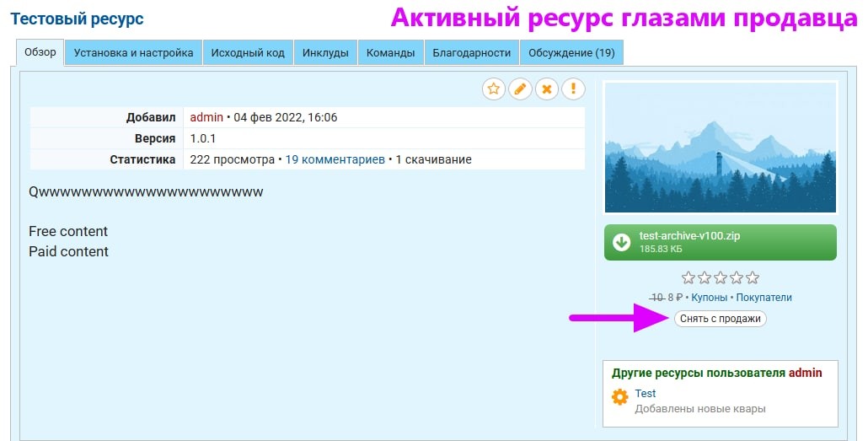Viewport: 868px width, 441px height.
Task: Click the star favorite icon
Action: (494, 89)
